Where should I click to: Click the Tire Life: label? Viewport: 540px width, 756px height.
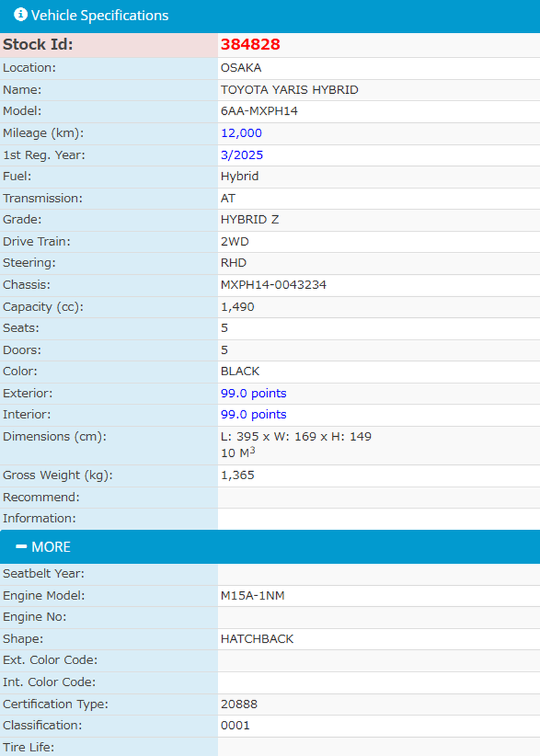pos(28,747)
